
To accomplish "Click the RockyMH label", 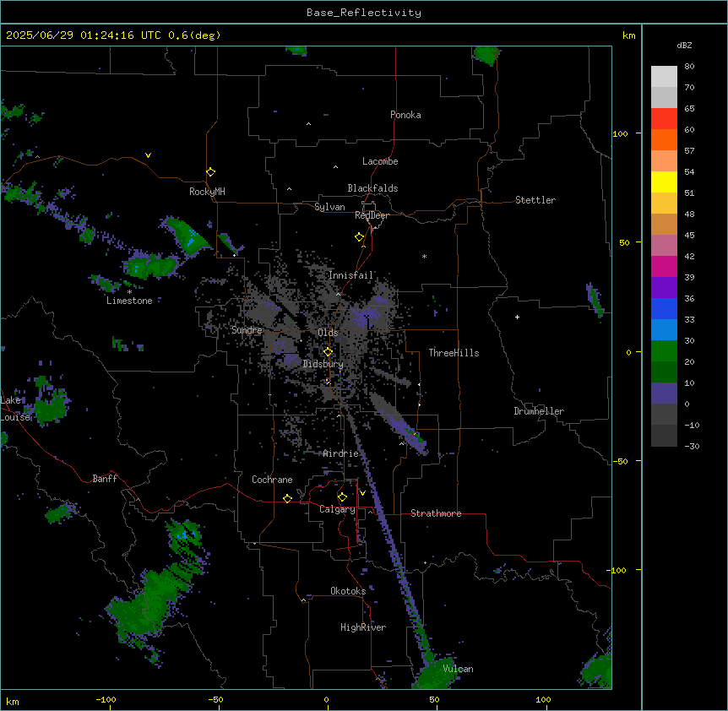I will click(x=207, y=192).
